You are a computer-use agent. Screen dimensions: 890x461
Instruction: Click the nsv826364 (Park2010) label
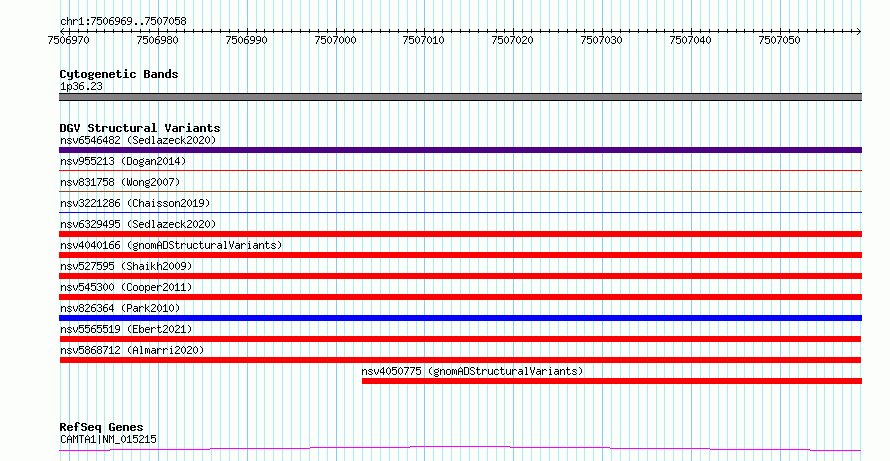tap(120, 308)
